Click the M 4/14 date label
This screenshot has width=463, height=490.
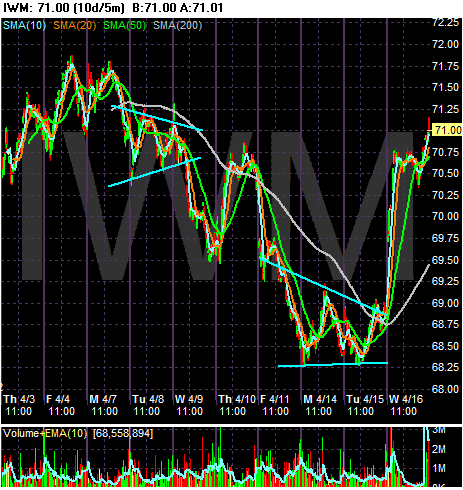[320, 399]
